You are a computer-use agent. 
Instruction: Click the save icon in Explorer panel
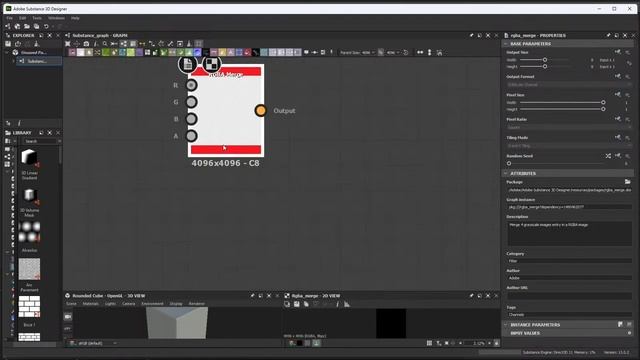[x=8, y=43]
